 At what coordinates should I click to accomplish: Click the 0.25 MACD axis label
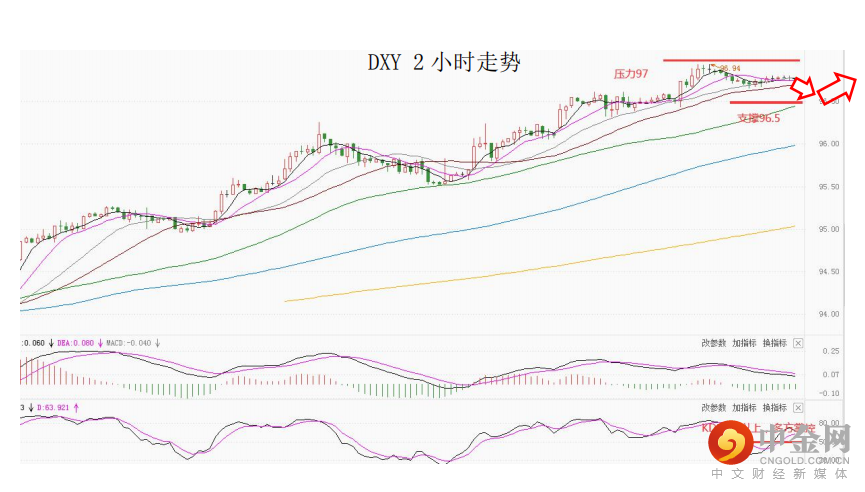coord(831,351)
